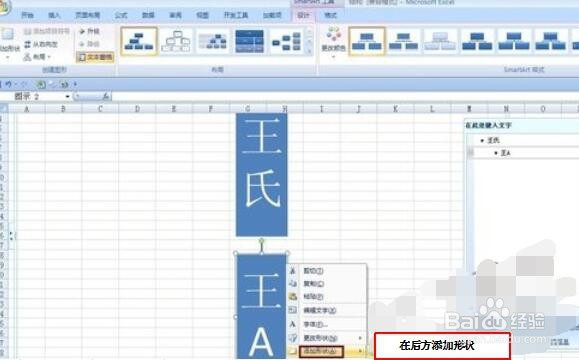
Task: Open the name box dropdown arrow
Action: pyautogui.click(x=68, y=96)
